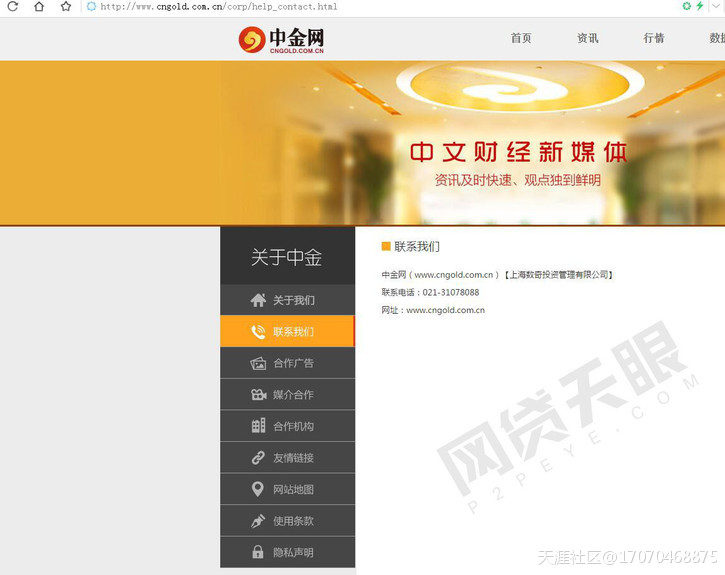725x575 pixels.
Task: Open the 首页 navigation tab
Action: 521,38
